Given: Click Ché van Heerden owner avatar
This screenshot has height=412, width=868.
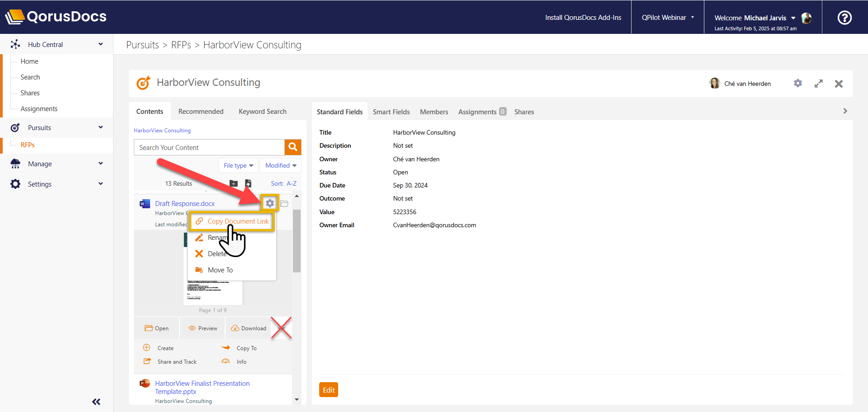Looking at the screenshot, I should point(715,83).
